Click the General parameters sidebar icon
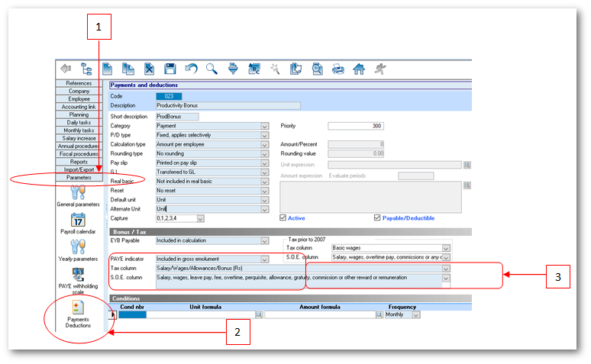 pos(79,191)
